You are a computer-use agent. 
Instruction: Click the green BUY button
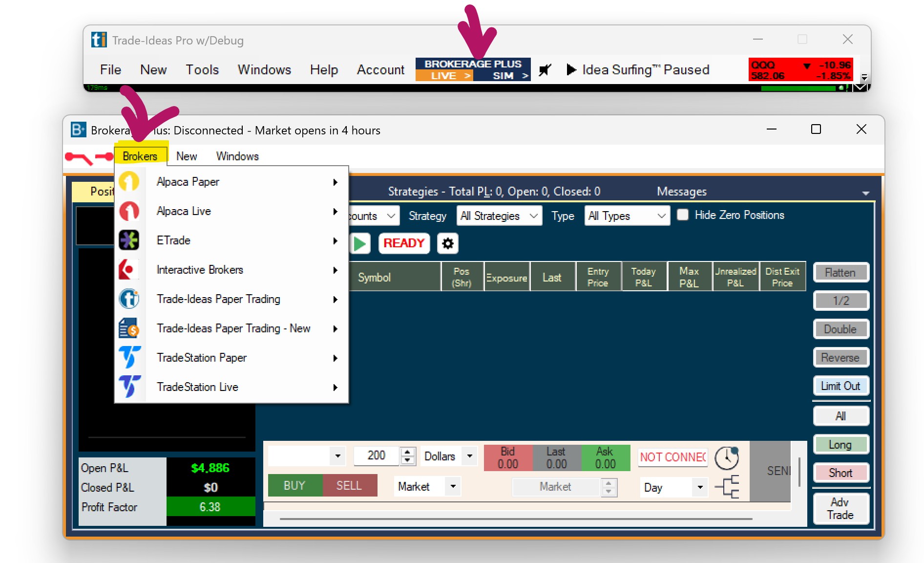(294, 486)
